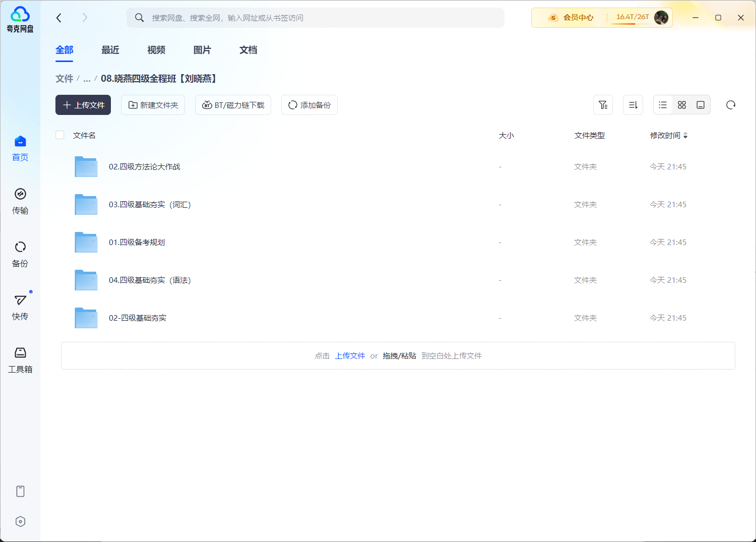Image resolution: width=756 pixels, height=542 pixels.
Task: Open folder name 02-四级基础夯实
Action: point(138,318)
